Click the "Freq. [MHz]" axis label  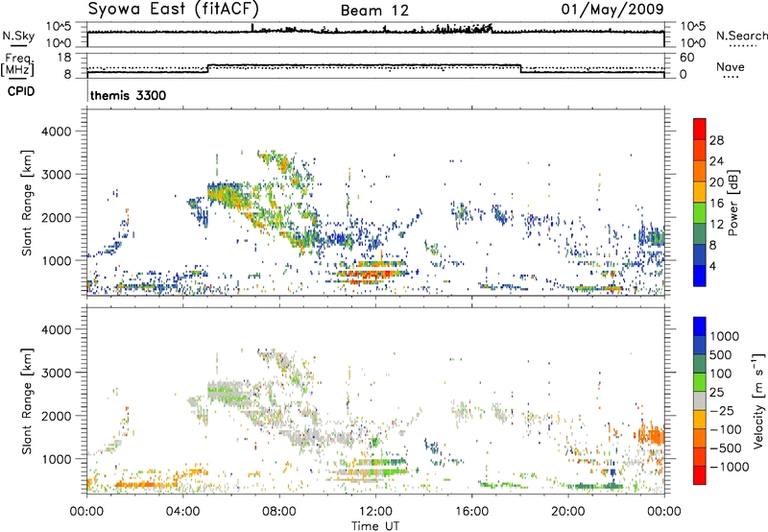click(x=17, y=64)
